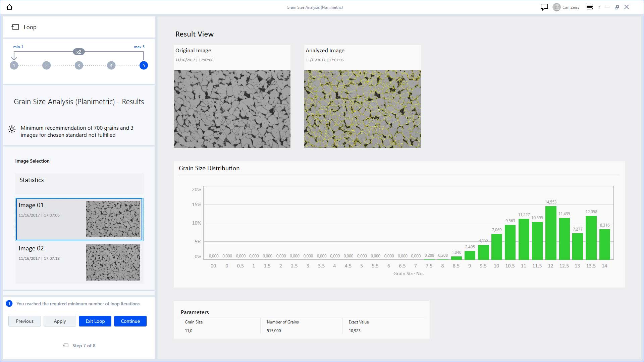
Task: Click the Result View section label
Action: click(x=195, y=34)
